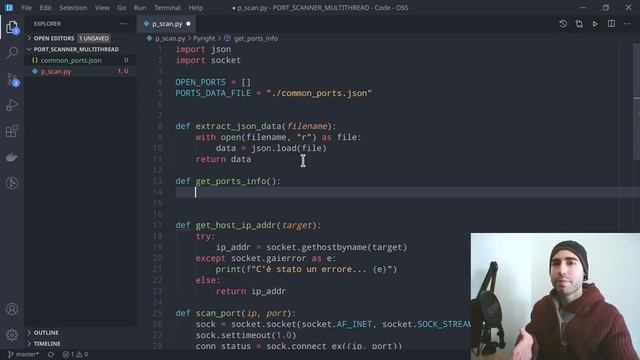The image size is (640, 360).
Task: Click the master branch indicator in status bar
Action: click(x=23, y=354)
